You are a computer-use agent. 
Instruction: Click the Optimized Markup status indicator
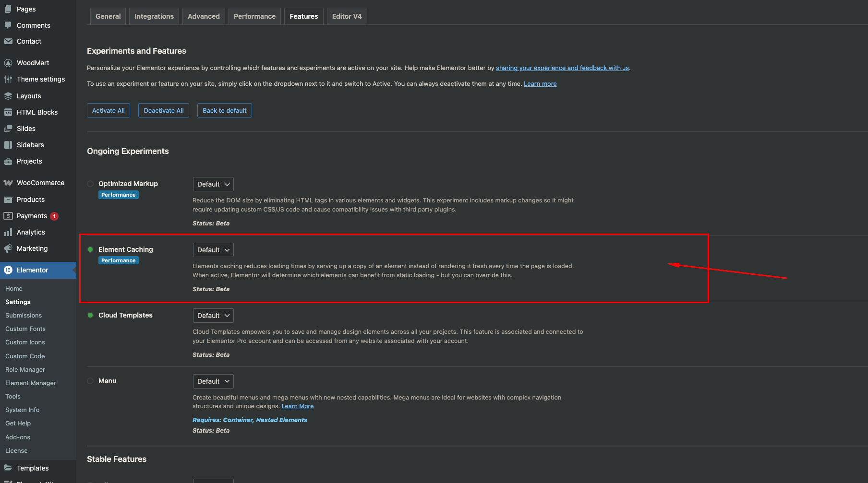tap(90, 184)
